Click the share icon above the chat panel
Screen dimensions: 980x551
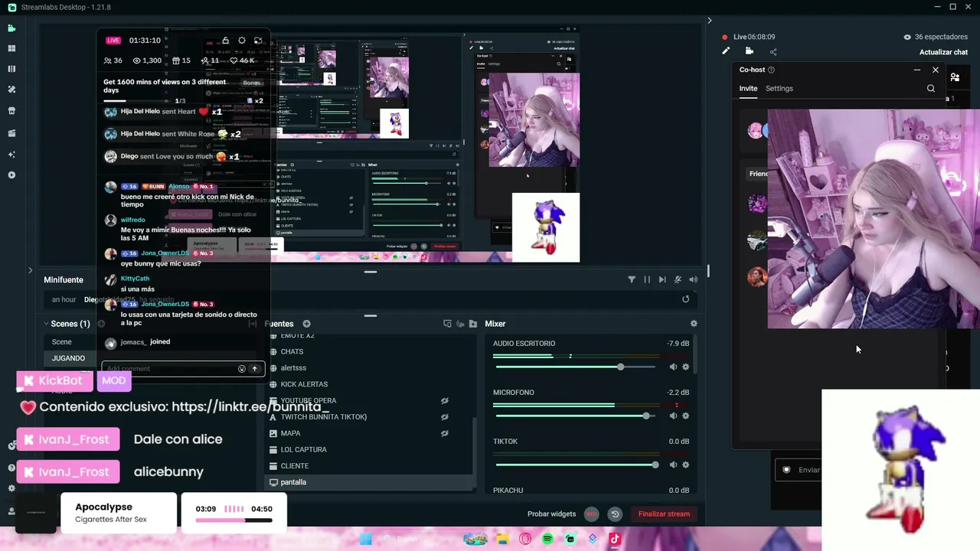[773, 52]
